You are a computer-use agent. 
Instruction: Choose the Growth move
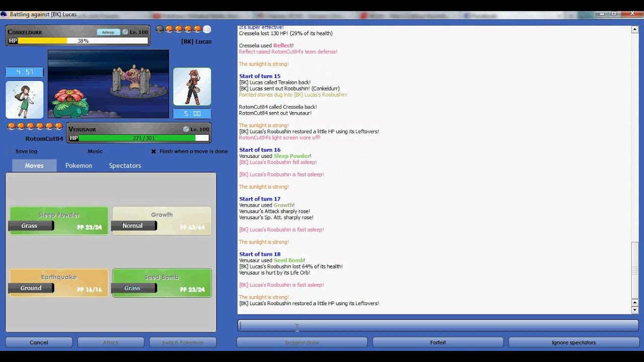[162, 221]
